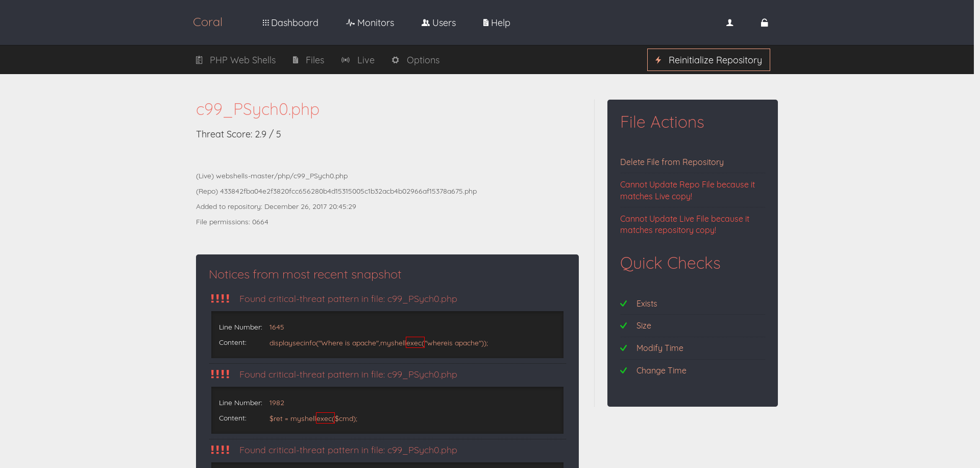Viewport: 980px width, 468px height.
Task: Click the user profile icon
Action: tap(730, 23)
